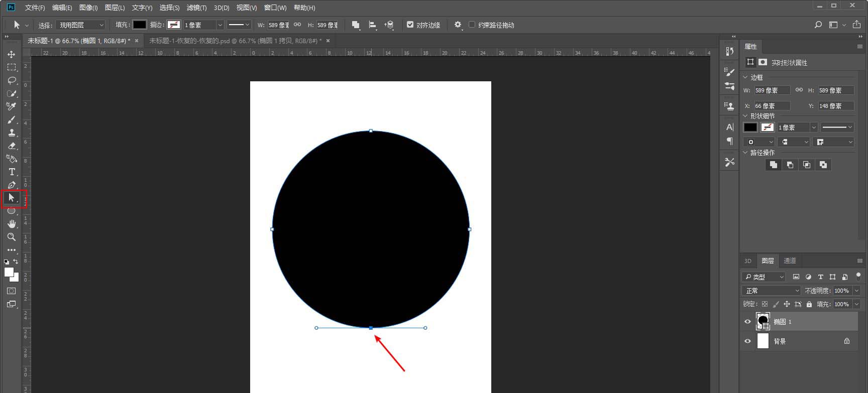The width and height of the screenshot is (868, 393).
Task: Select the Quick Selection tool
Action: (x=11, y=93)
